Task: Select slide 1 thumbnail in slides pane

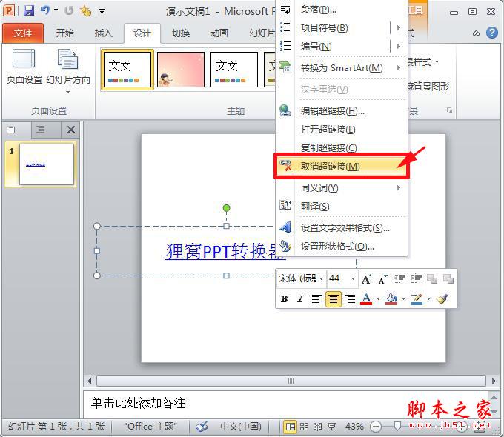Action: click(47, 164)
